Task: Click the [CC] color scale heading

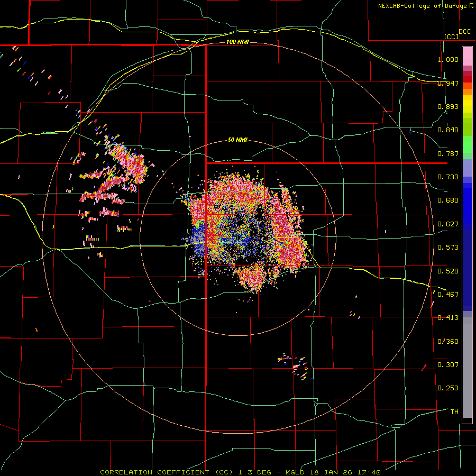Action: coord(452,36)
